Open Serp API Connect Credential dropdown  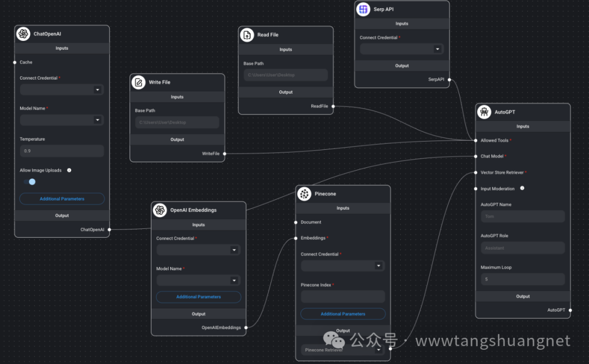pos(402,49)
